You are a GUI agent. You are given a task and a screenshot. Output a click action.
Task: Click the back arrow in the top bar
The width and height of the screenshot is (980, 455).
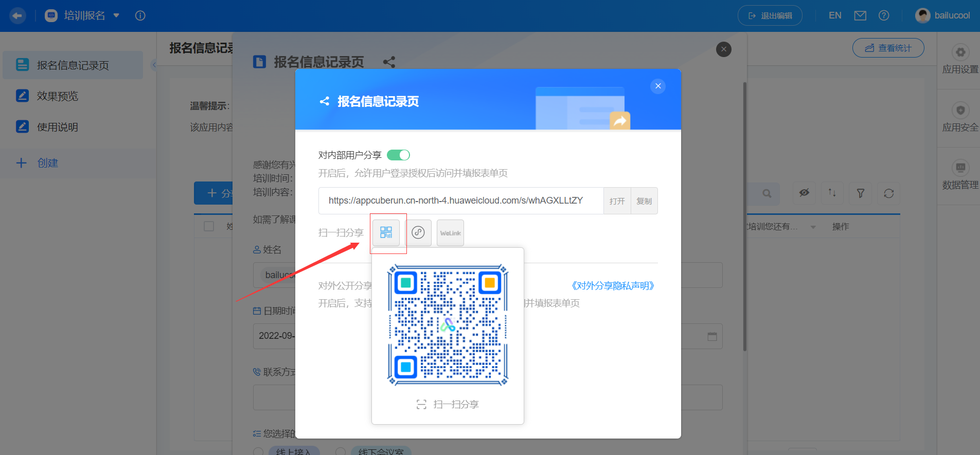coord(17,16)
